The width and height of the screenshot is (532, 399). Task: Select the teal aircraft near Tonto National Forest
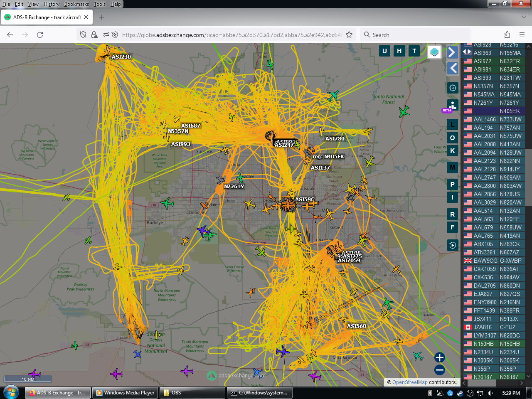click(x=333, y=96)
